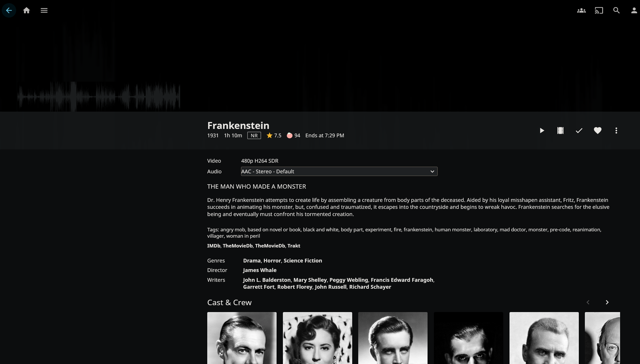Show the previous Cast & Crew members
640x364 pixels.
(588, 302)
